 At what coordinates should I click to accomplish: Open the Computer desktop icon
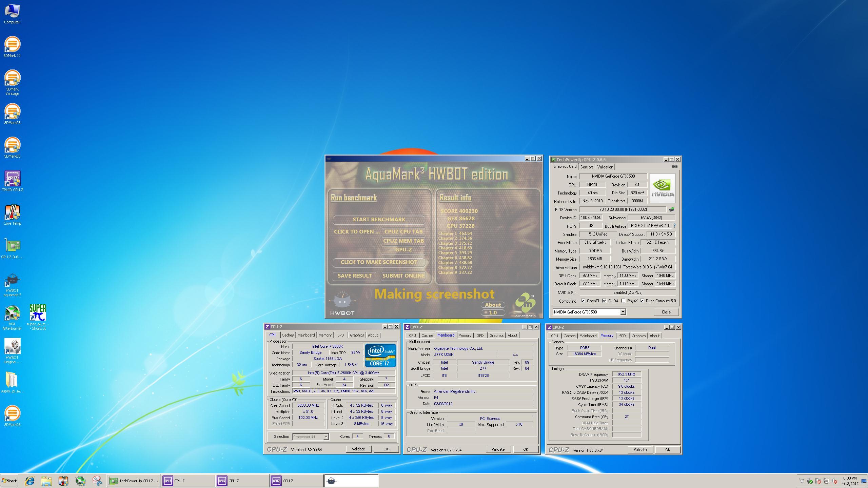point(12,14)
